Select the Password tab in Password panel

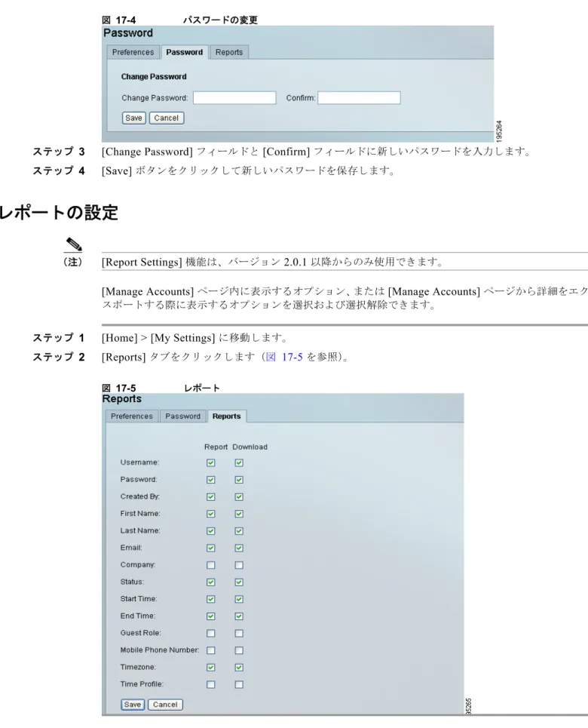(184, 52)
